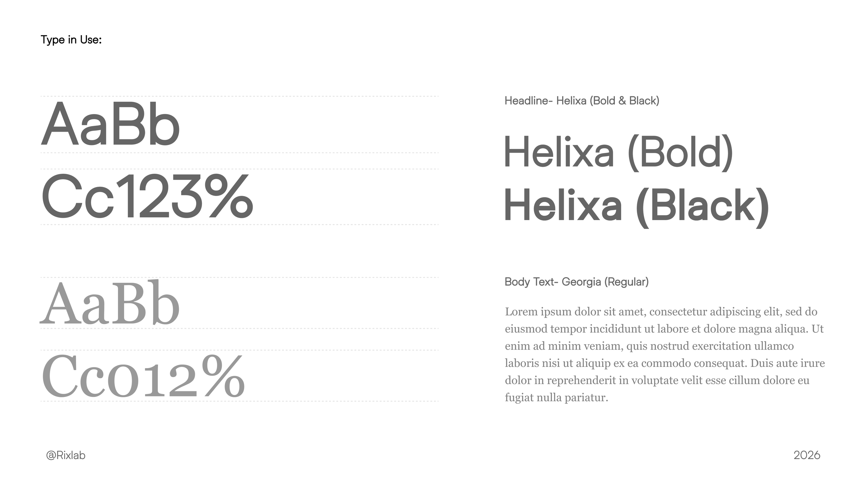Select the 'Headline- Helixa (Bold & Black)' label
The width and height of the screenshot is (868, 488).
coord(582,101)
